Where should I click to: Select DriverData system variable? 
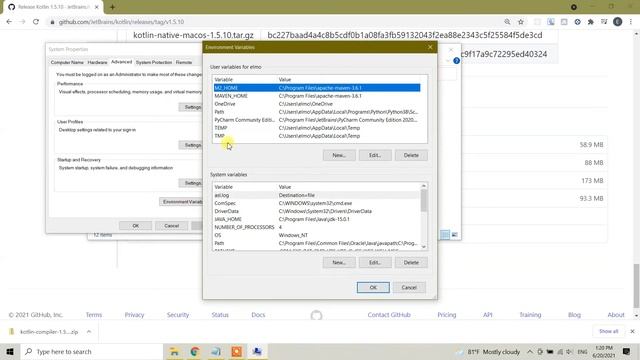pos(317,211)
